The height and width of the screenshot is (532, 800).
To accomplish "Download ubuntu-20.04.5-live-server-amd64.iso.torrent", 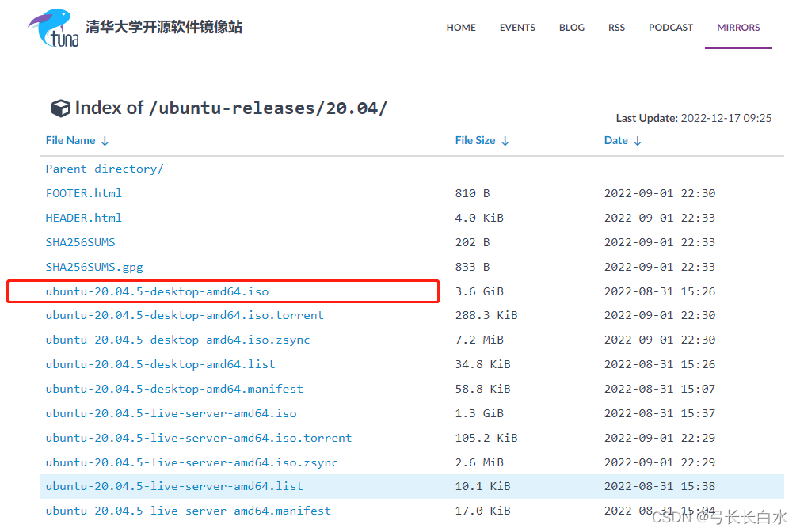I will [199, 438].
